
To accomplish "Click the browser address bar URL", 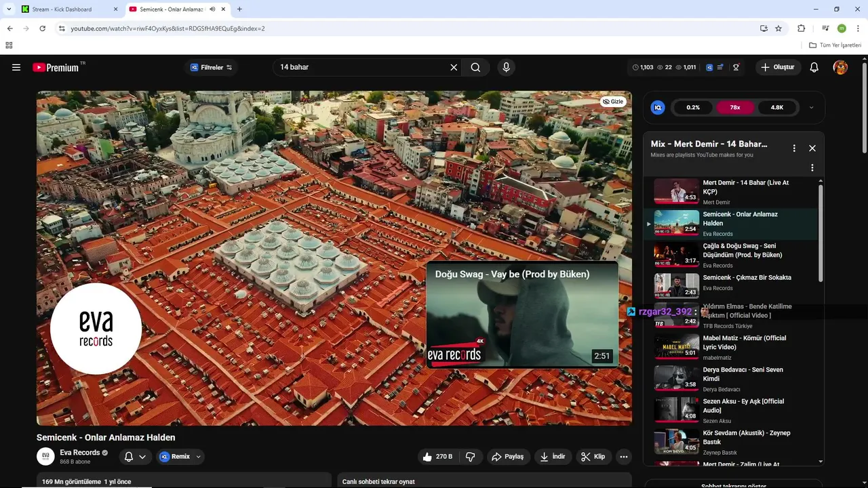I will tap(167, 28).
